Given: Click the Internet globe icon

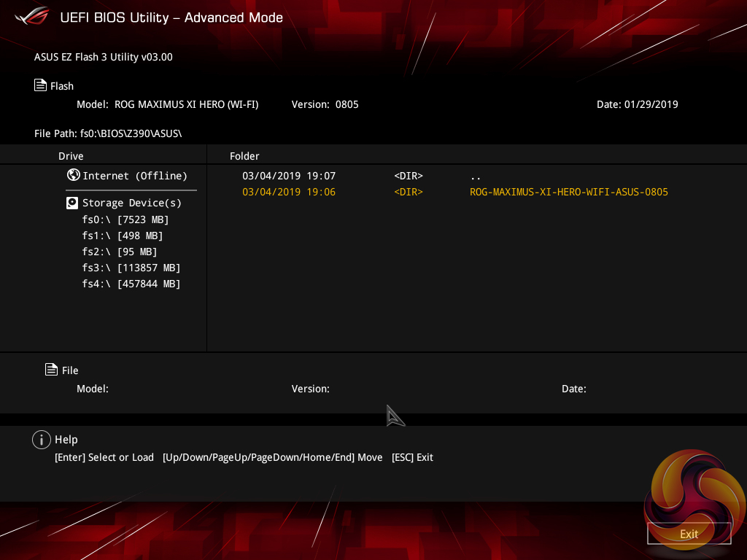Looking at the screenshot, I should click(x=74, y=175).
